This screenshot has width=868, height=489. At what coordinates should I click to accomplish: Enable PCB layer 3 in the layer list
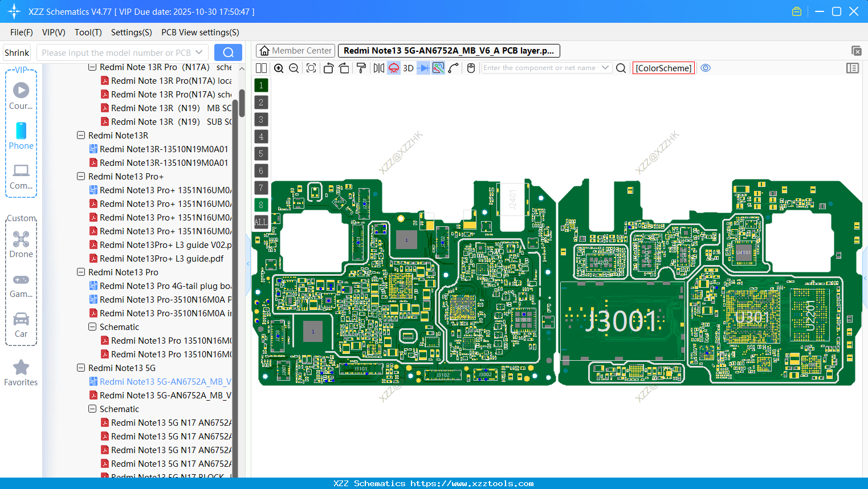tap(260, 119)
